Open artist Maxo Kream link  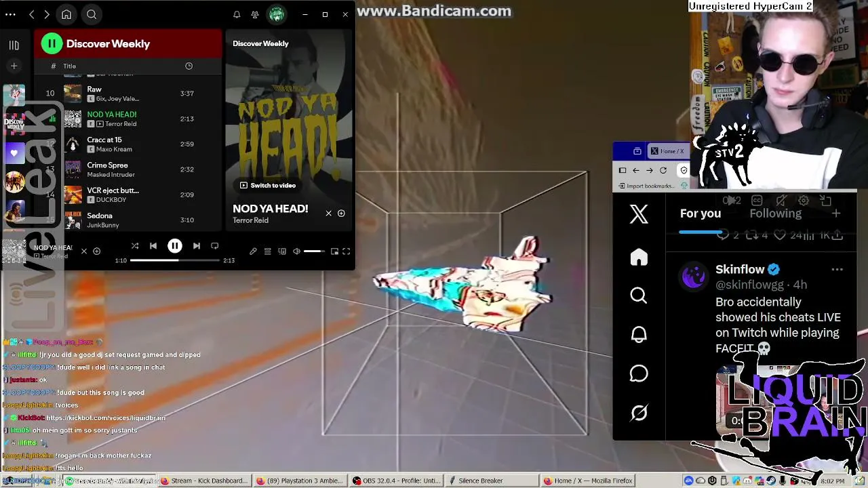coord(114,149)
